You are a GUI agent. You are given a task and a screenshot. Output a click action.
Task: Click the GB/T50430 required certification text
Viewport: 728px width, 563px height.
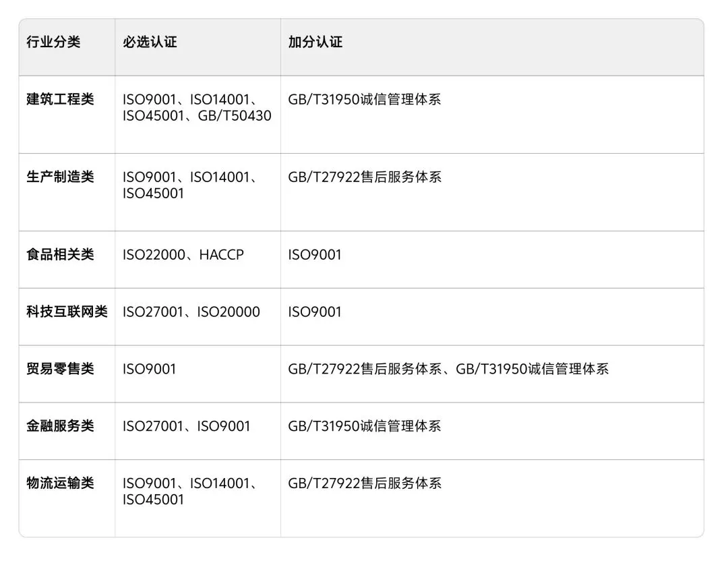235,116
